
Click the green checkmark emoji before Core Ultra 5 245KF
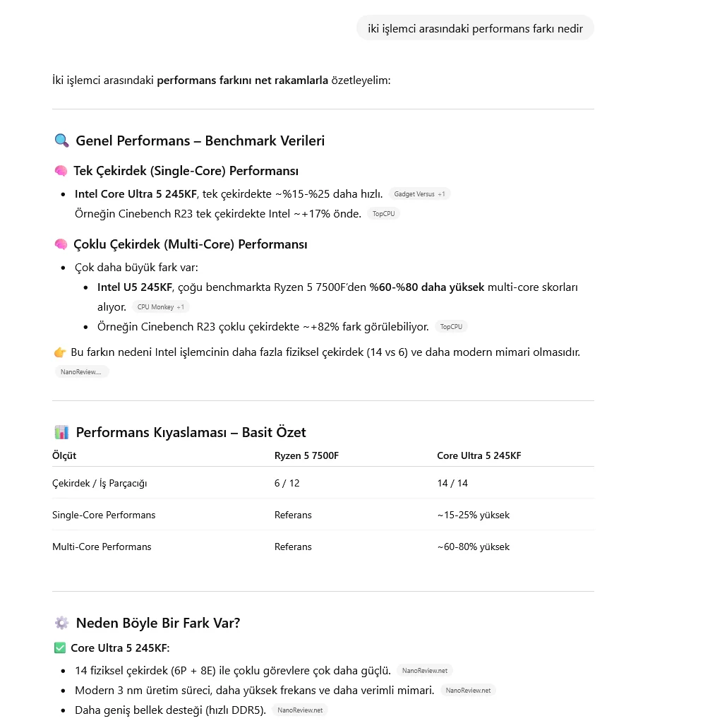coord(59,648)
